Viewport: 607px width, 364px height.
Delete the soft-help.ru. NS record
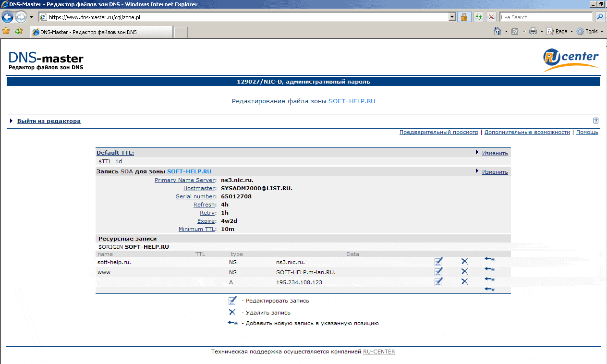[x=464, y=261]
